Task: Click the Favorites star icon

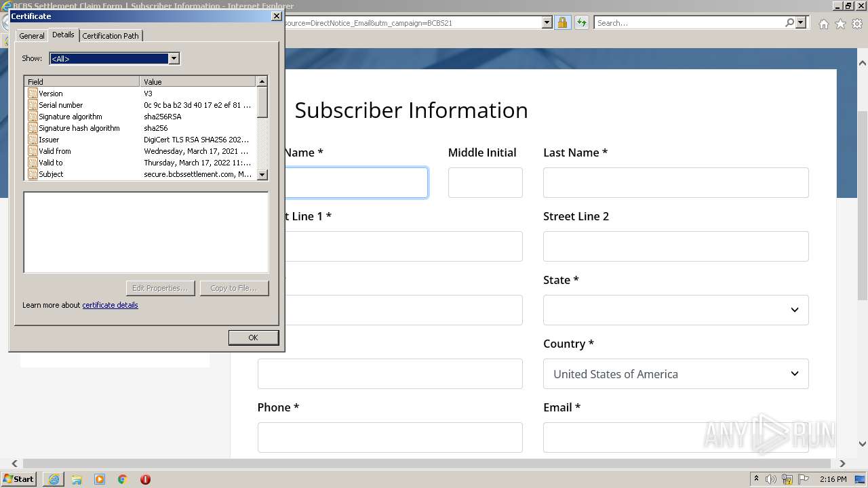Action: [840, 24]
